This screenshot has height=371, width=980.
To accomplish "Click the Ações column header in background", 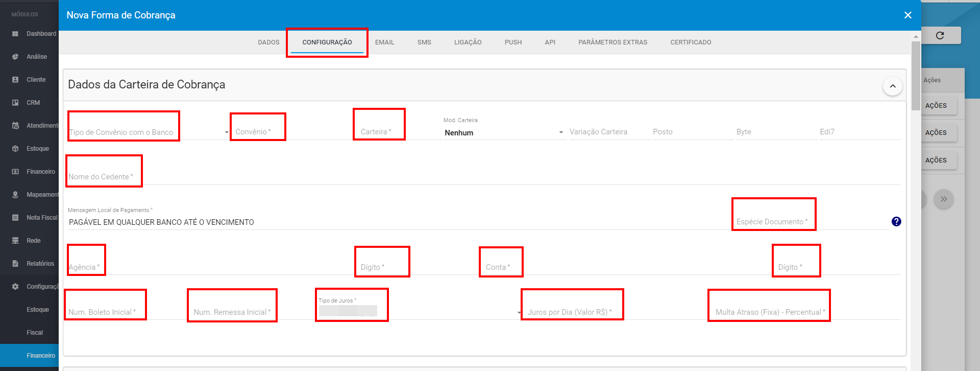I will [x=932, y=80].
